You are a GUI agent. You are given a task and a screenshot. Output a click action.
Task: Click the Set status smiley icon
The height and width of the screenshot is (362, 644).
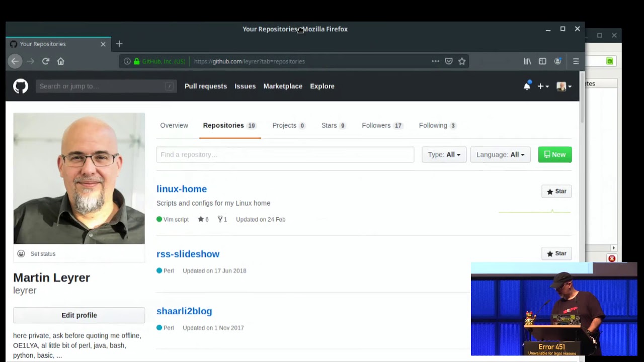click(21, 254)
